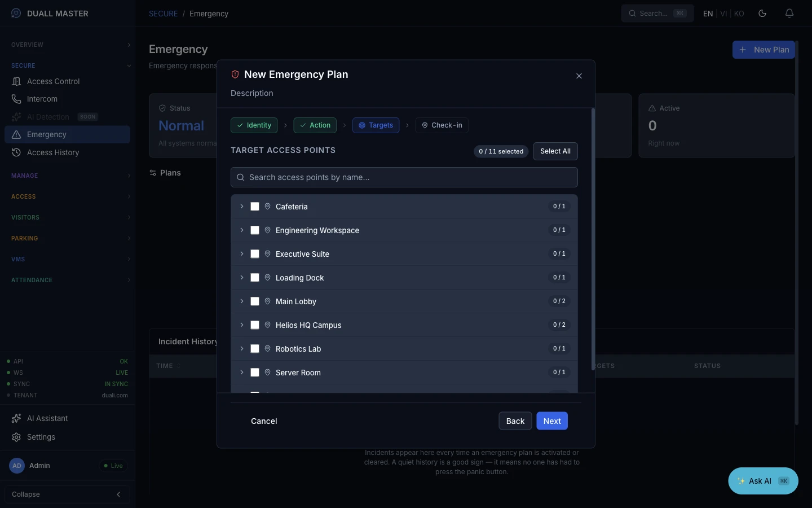Open the VISITORS sidebar section
The image size is (812, 508).
click(x=70, y=217)
